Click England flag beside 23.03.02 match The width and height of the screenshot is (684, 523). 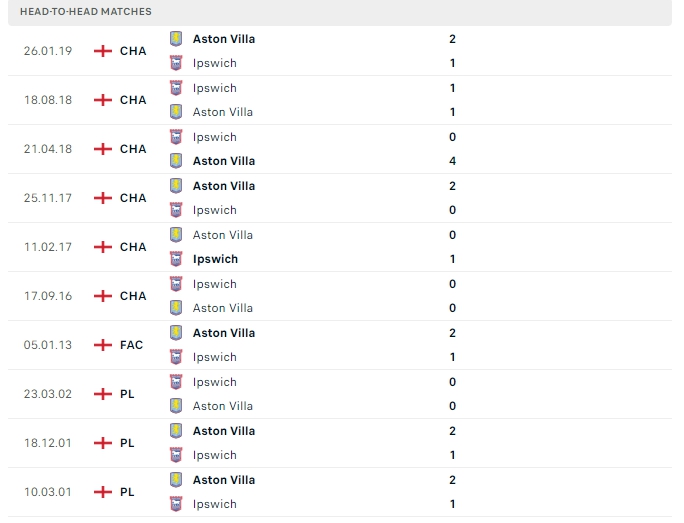(x=103, y=394)
